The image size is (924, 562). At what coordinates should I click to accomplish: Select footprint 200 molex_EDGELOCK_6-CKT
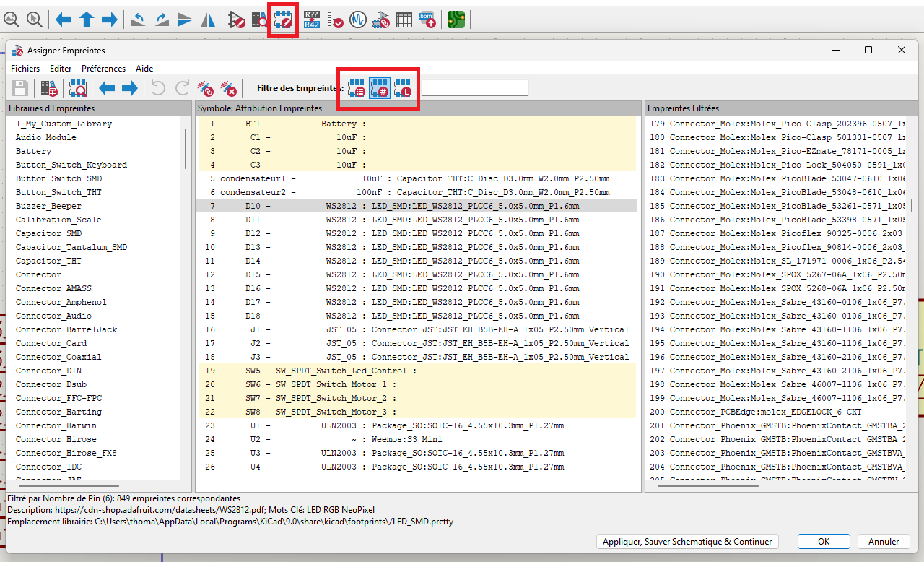[777, 412]
